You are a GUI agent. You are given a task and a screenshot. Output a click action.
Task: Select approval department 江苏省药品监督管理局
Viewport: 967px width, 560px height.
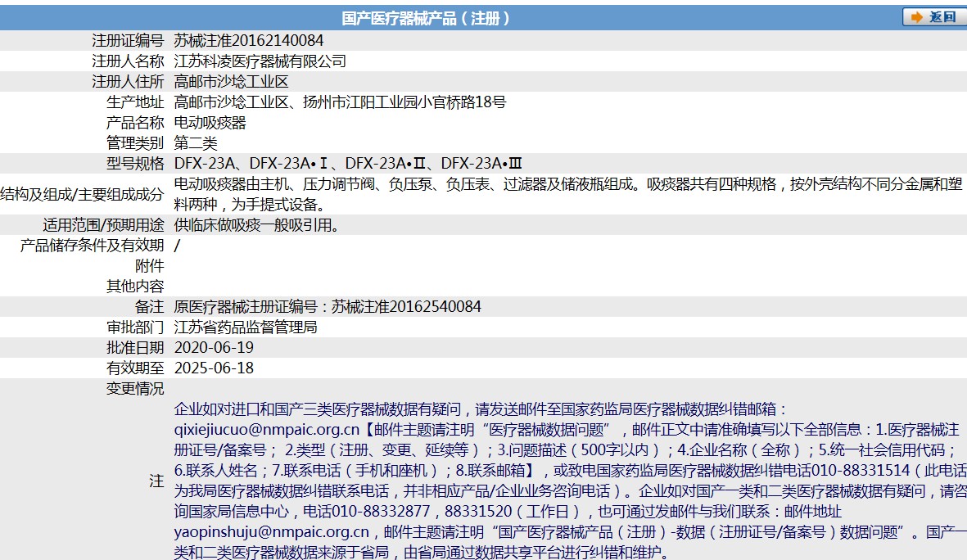point(246,327)
